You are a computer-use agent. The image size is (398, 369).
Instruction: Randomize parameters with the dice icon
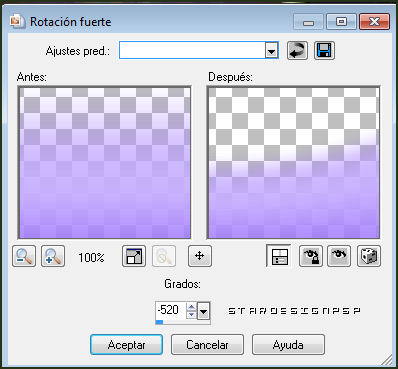coord(369,256)
